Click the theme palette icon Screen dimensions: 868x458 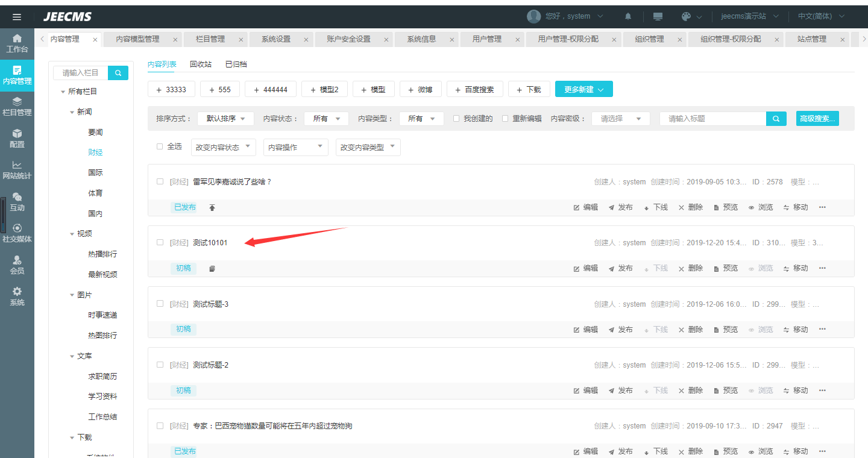[x=686, y=16]
